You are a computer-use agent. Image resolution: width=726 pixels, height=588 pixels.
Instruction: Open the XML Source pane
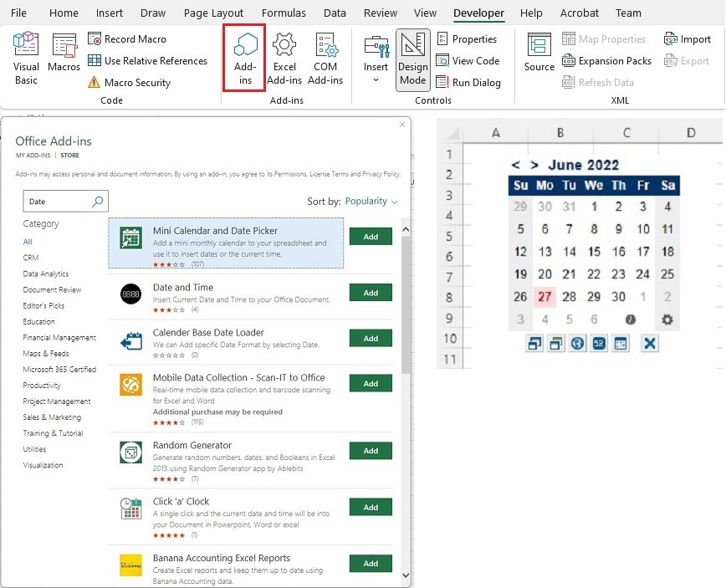click(538, 57)
